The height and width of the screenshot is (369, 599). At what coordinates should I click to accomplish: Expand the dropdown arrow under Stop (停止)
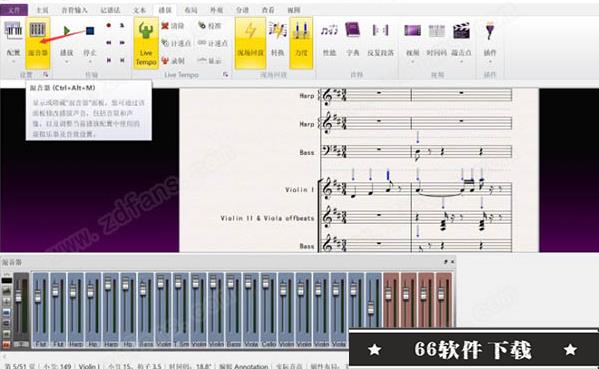pyautogui.click(x=90, y=61)
